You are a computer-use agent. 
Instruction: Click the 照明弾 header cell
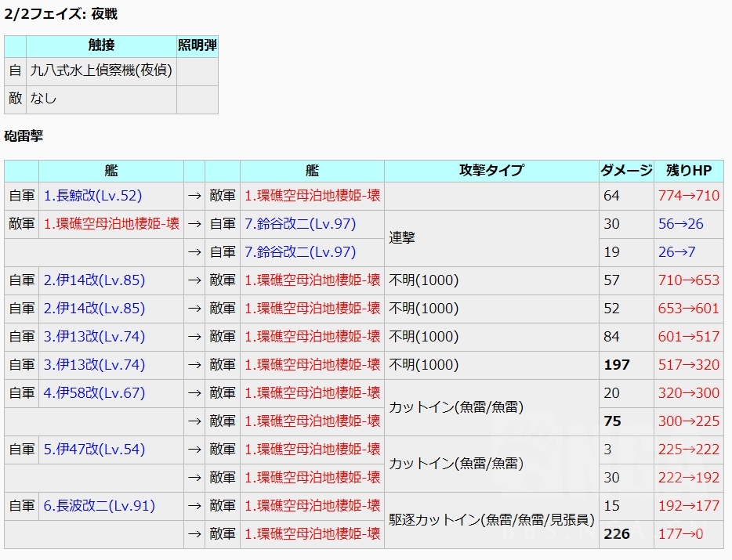coord(197,45)
